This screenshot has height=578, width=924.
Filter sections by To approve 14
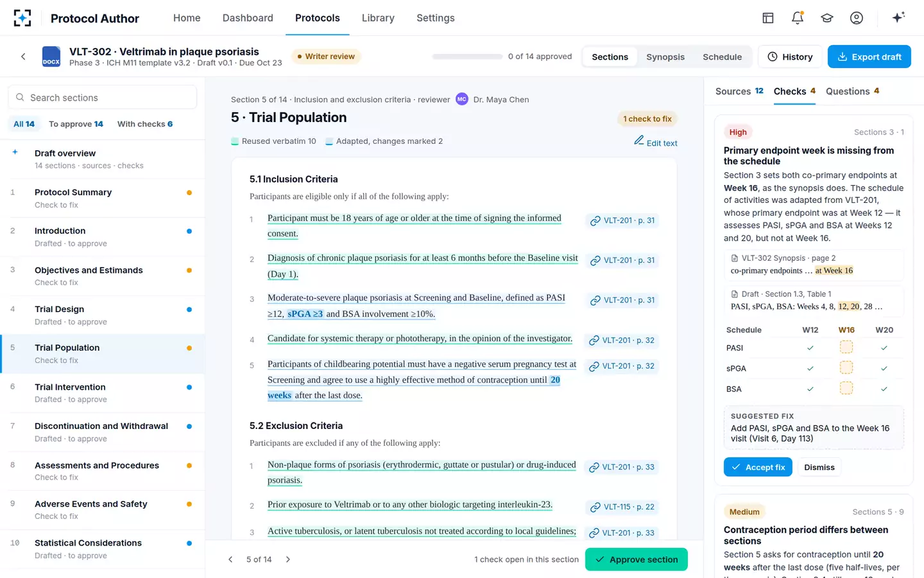[x=76, y=124]
